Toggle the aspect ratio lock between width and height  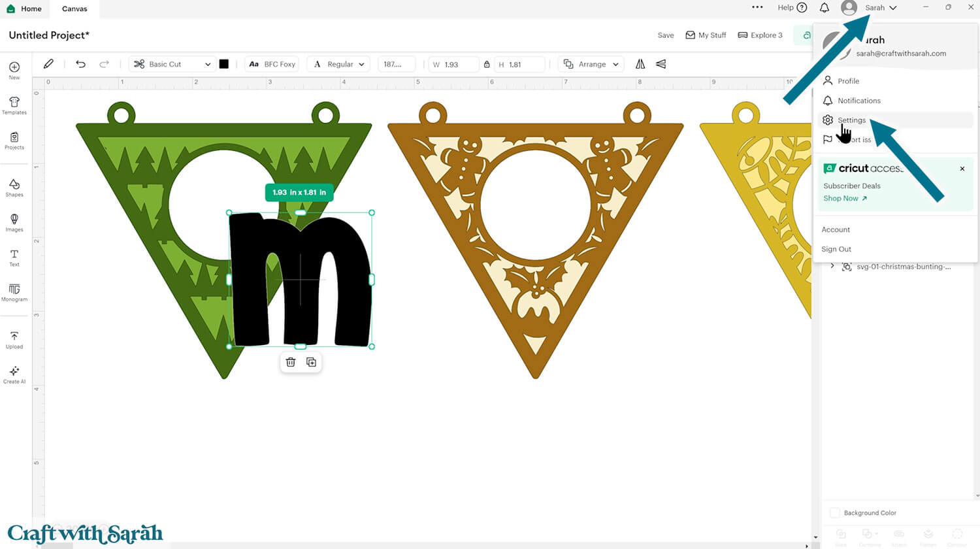click(487, 64)
